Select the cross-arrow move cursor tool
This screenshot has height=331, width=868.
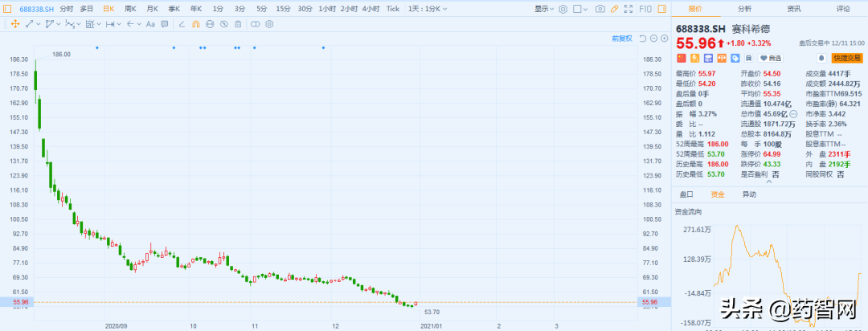[15, 24]
